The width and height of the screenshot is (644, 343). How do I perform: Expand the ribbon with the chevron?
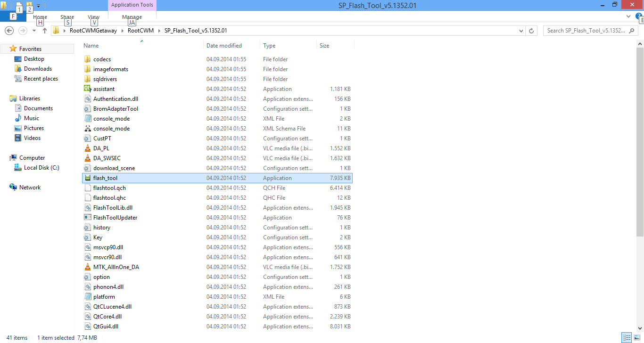628,16
